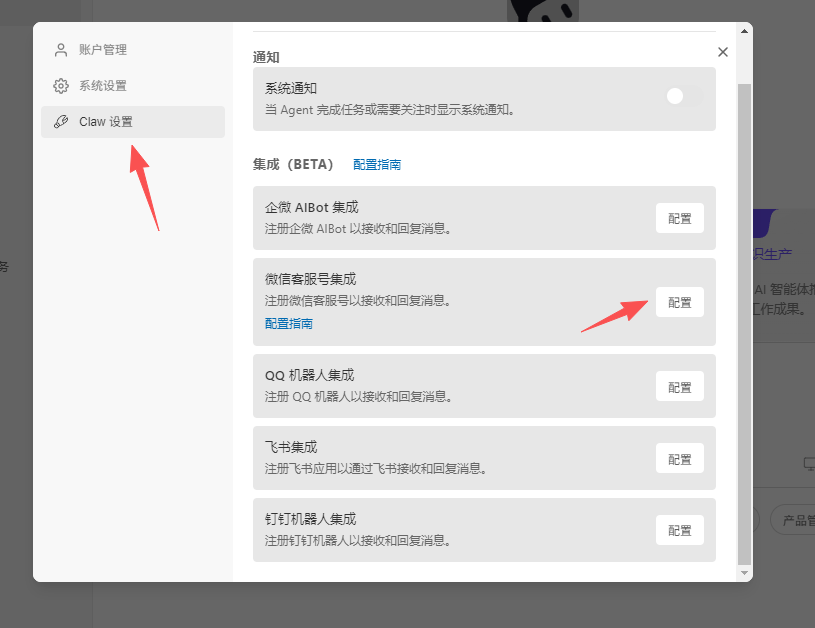The image size is (815, 628).
Task: Click the scrollbar up arrow
Action: [x=743, y=31]
